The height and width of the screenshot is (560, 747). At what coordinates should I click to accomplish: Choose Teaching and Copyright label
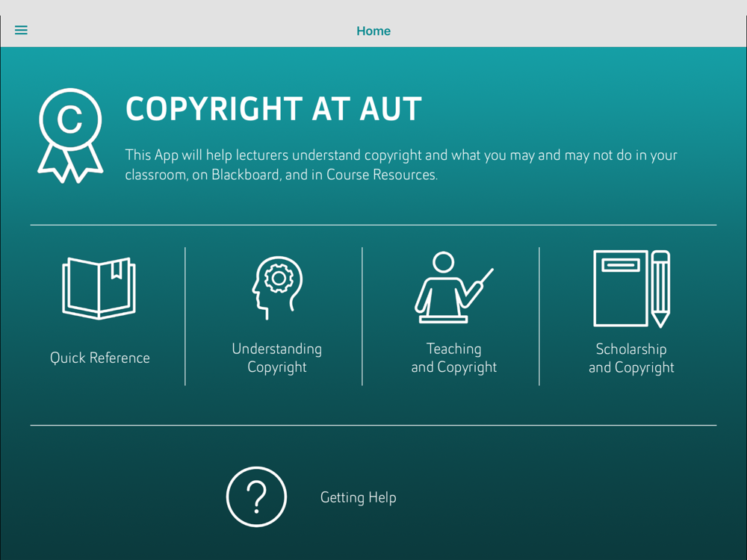click(454, 358)
